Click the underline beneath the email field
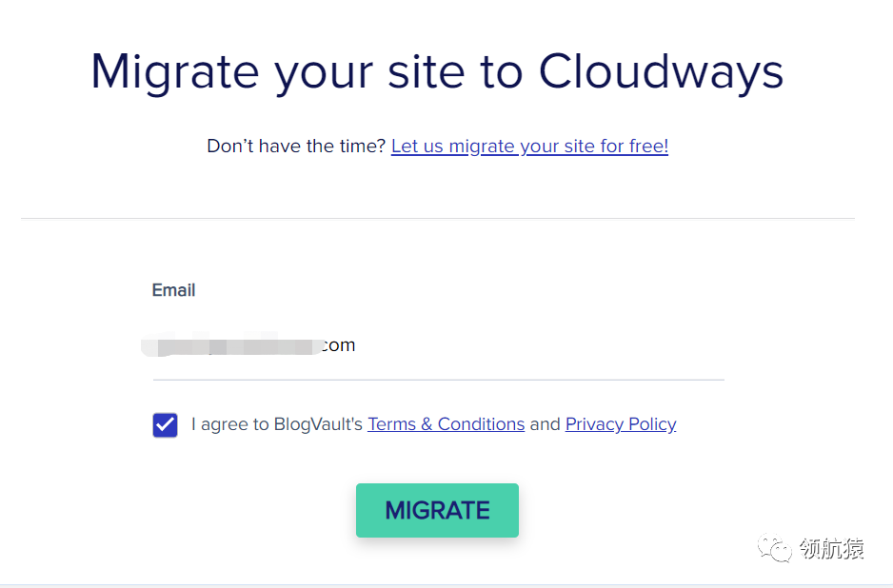The image size is (893, 588). (x=438, y=380)
